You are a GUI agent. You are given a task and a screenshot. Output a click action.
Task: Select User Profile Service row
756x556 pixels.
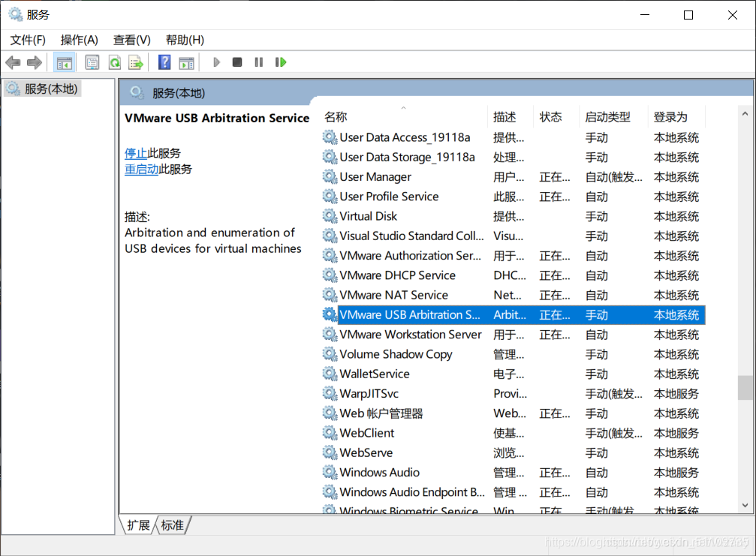click(513, 197)
